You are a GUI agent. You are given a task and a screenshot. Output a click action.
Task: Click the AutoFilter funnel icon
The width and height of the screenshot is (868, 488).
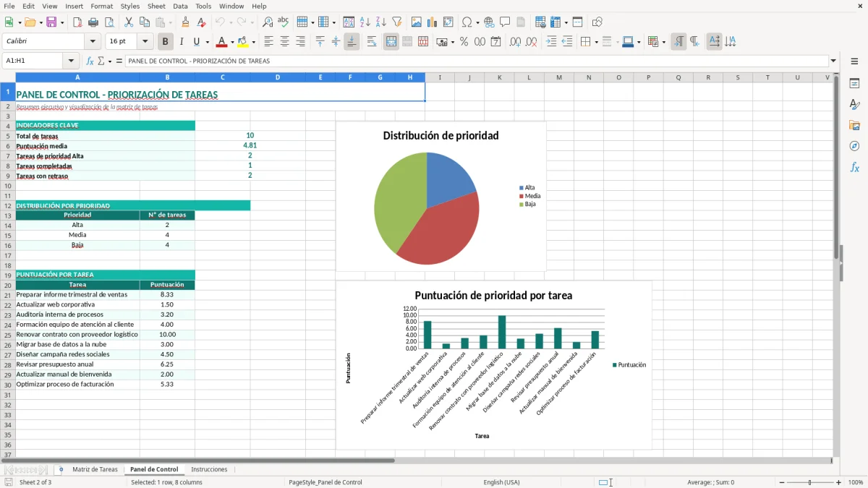396,22
